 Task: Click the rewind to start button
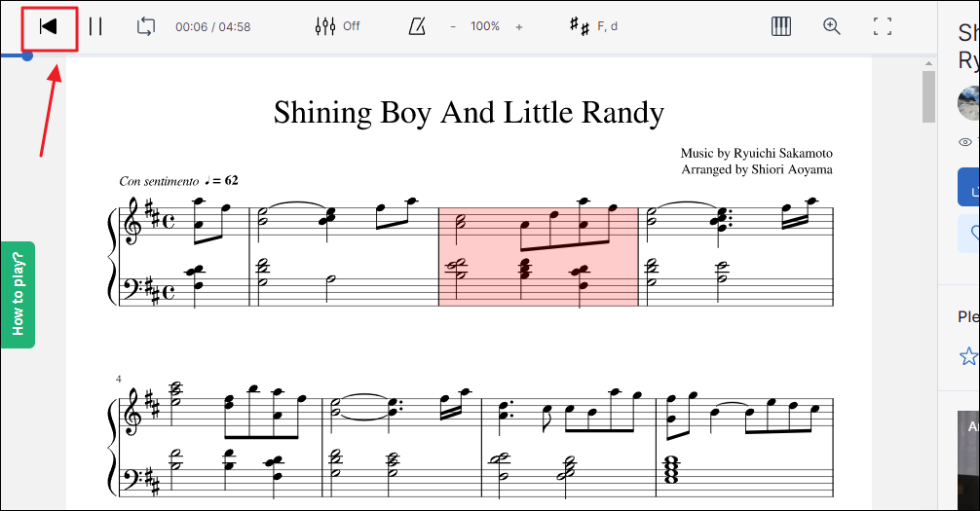[49, 27]
